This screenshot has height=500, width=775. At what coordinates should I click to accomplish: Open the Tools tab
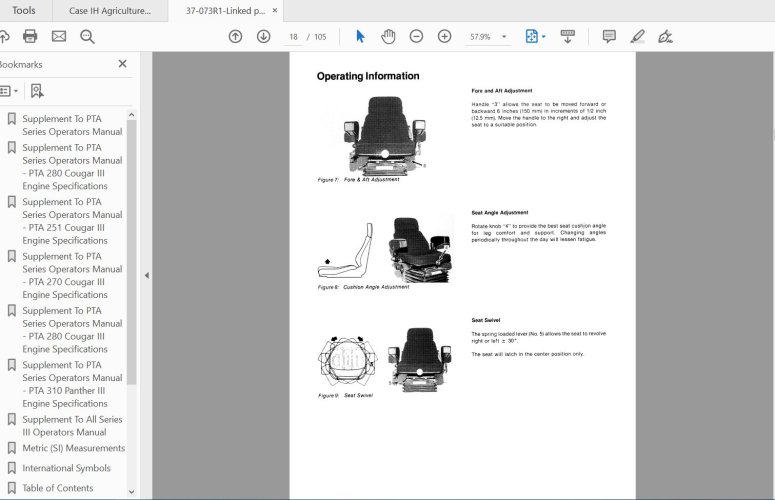click(23, 10)
